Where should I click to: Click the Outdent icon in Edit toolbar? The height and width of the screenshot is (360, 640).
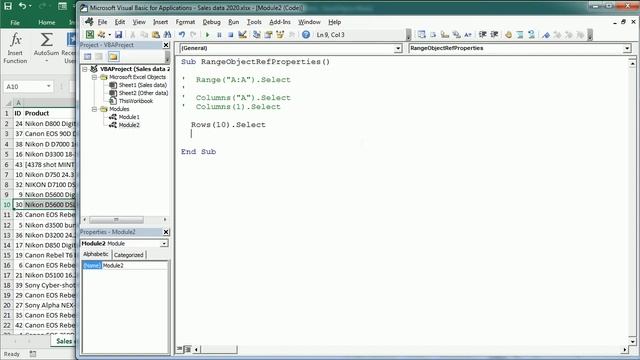click(494, 35)
